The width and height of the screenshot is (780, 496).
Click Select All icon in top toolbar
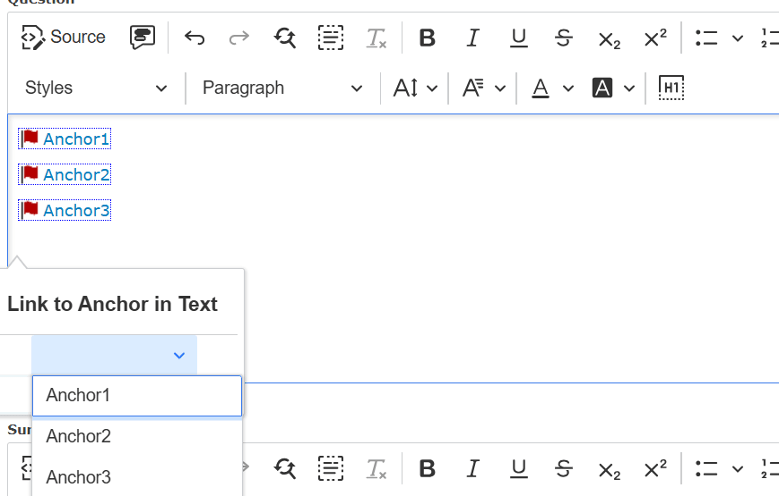331,37
